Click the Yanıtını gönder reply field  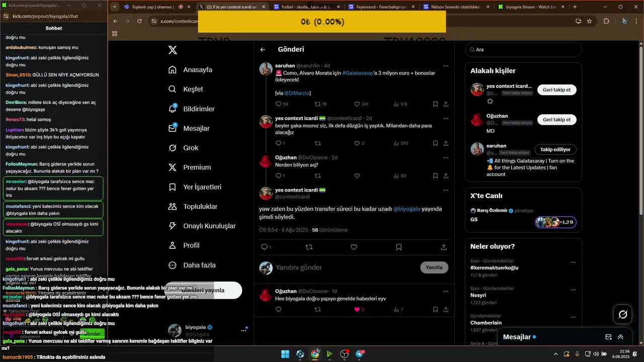(345, 267)
